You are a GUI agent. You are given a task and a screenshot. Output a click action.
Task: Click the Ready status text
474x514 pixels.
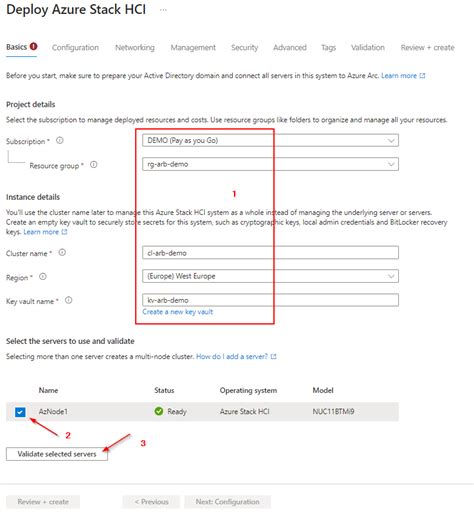[x=177, y=412]
